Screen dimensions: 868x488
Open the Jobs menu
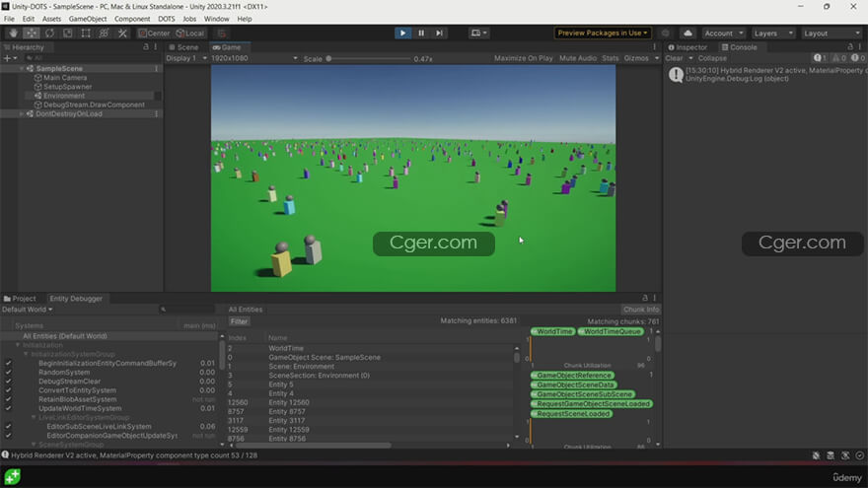click(189, 19)
